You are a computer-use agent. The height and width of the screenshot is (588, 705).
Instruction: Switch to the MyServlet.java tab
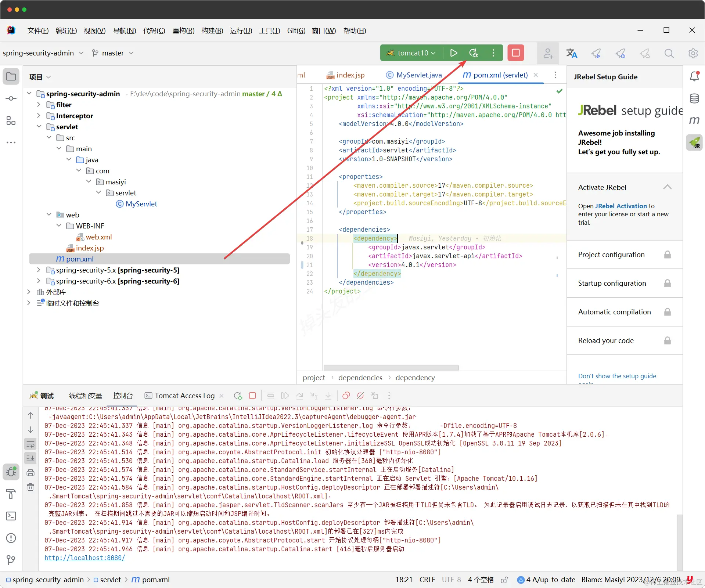(x=414, y=75)
